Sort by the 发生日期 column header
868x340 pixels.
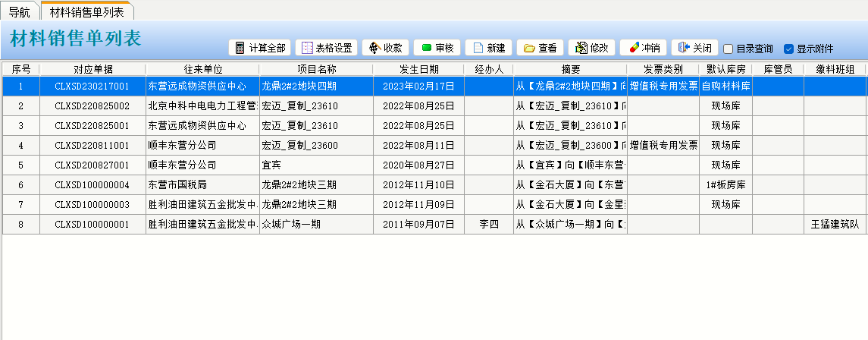(418, 69)
